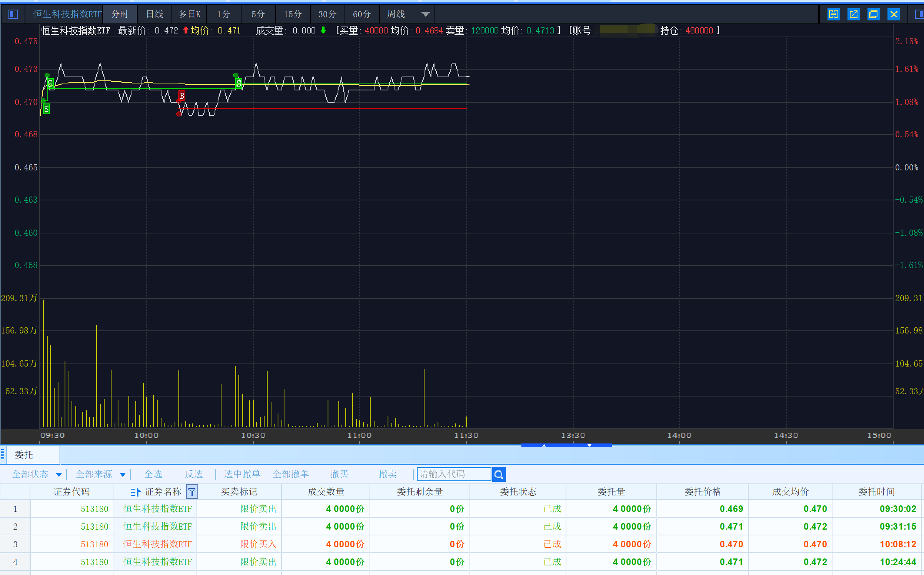Click the pop-out chart window icon
This screenshot has width=924, height=575.
[x=853, y=14]
